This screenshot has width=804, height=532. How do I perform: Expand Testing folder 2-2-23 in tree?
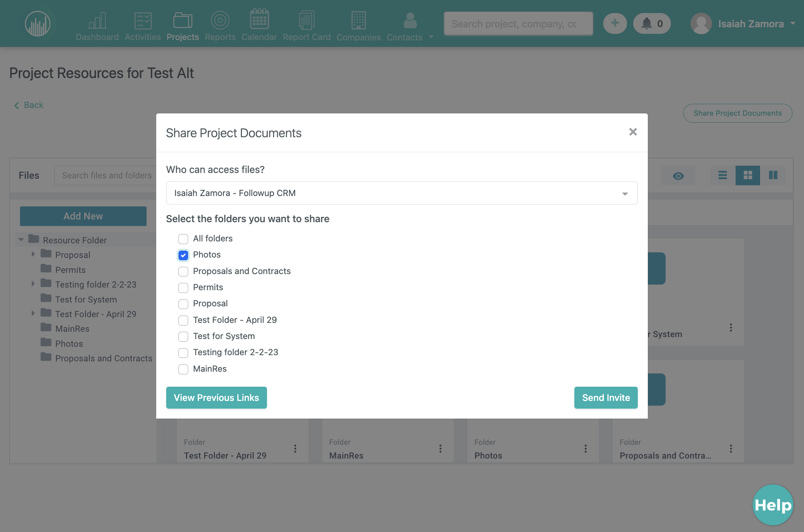click(x=33, y=284)
